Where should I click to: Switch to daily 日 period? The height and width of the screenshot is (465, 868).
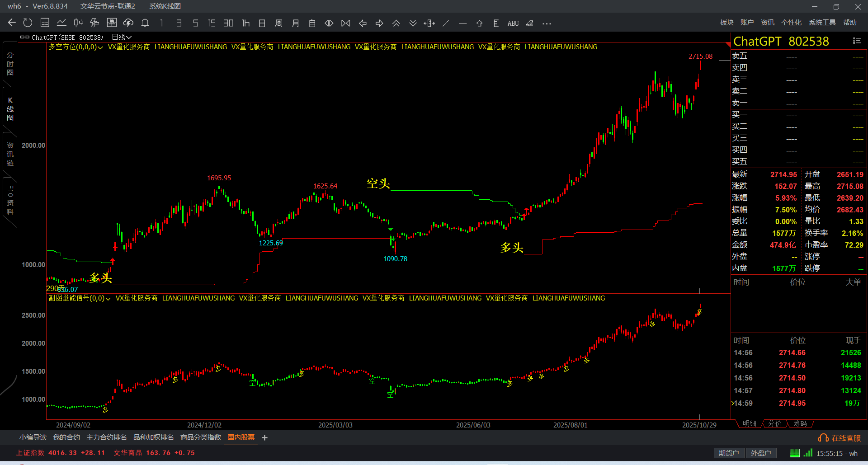click(x=262, y=23)
